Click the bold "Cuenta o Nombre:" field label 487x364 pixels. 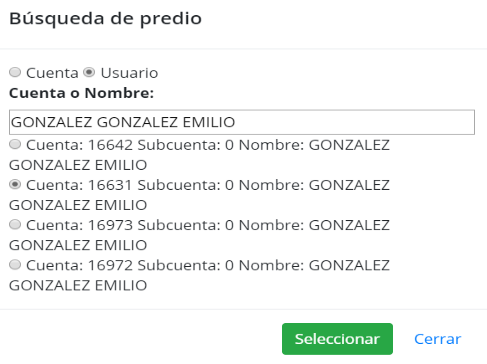click(x=81, y=93)
